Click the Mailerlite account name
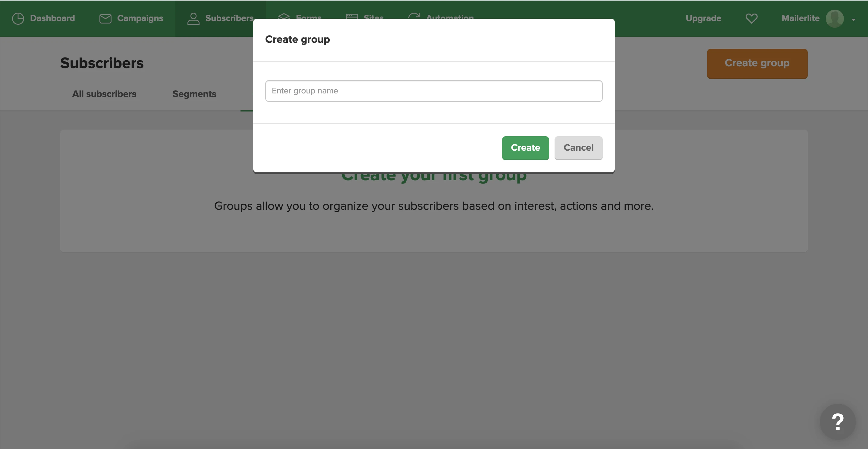The height and width of the screenshot is (449, 868). (x=800, y=18)
